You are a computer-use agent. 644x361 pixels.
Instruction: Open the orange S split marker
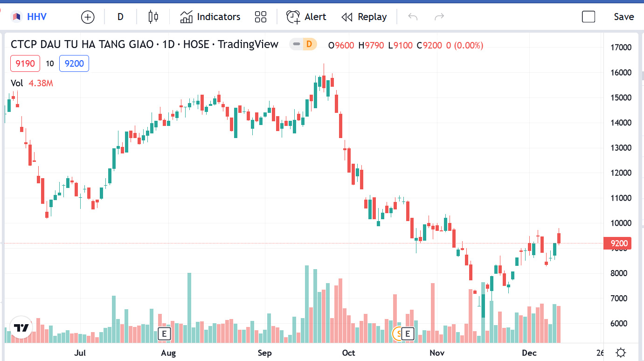click(398, 333)
